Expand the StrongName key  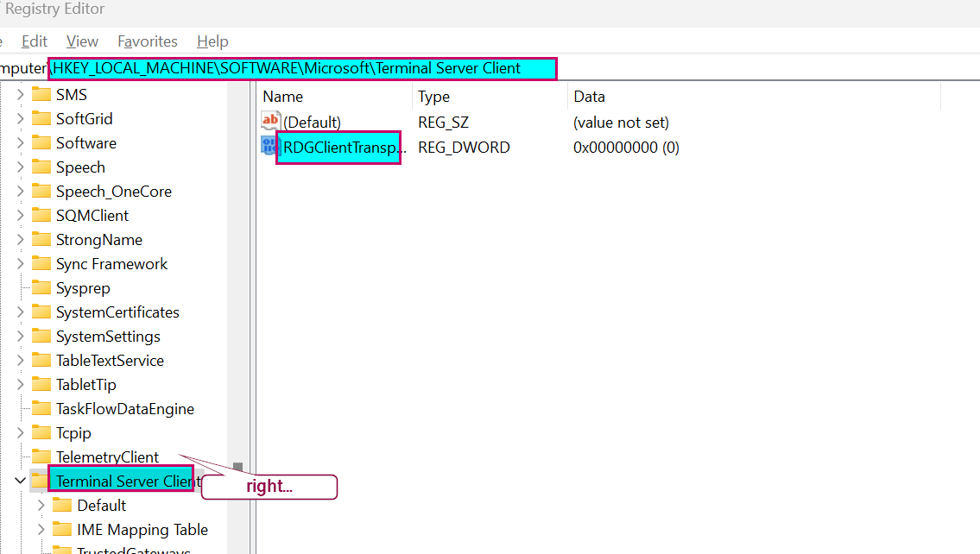pyautogui.click(x=20, y=240)
